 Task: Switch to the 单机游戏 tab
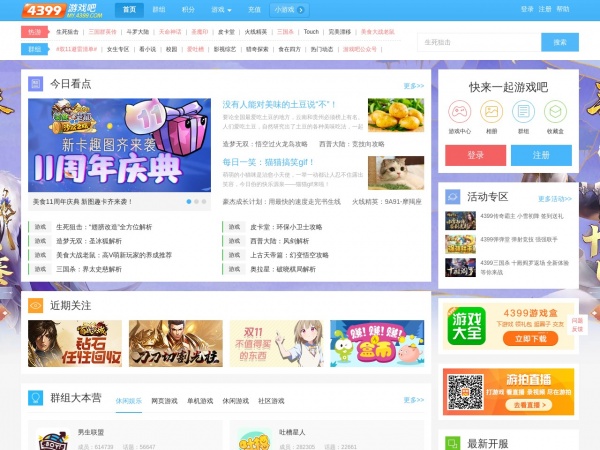tap(200, 401)
